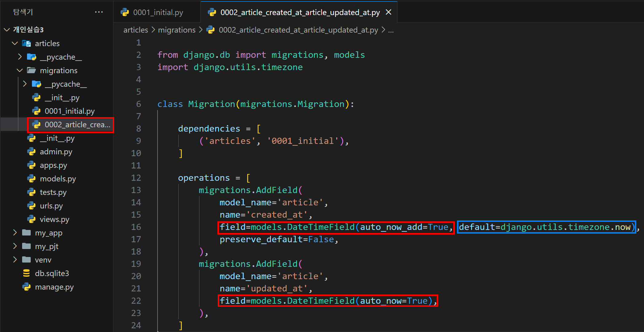The image size is (644, 332).
Task: Click the explorer ellipsis more actions icon
Action: [x=99, y=12]
